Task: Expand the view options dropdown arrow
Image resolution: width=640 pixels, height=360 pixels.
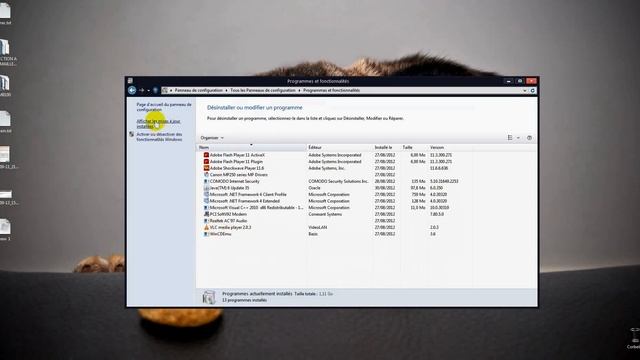Action: (518, 138)
